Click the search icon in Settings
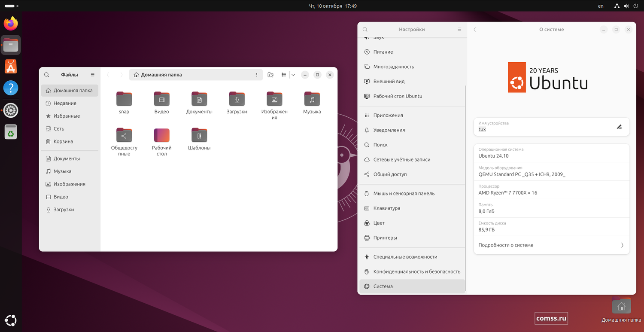Screen dimensions: 644x332 pos(365,30)
